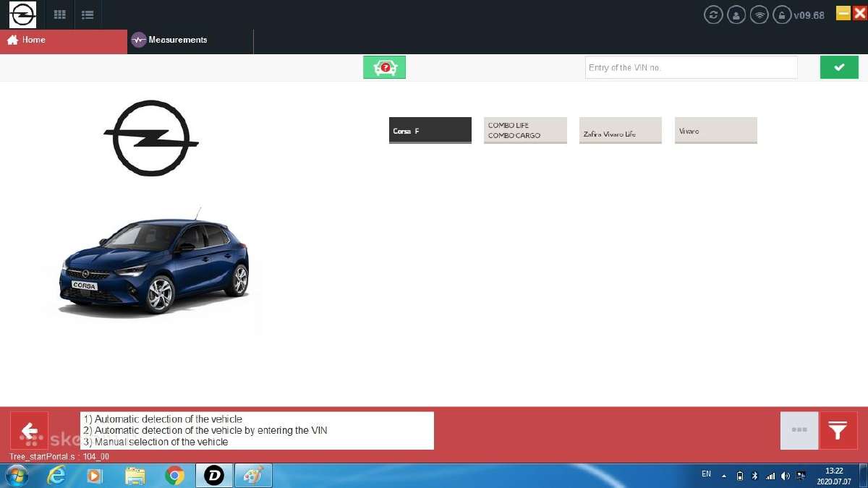Select the Vivaro model
This screenshot has width=868, height=488.
[715, 130]
